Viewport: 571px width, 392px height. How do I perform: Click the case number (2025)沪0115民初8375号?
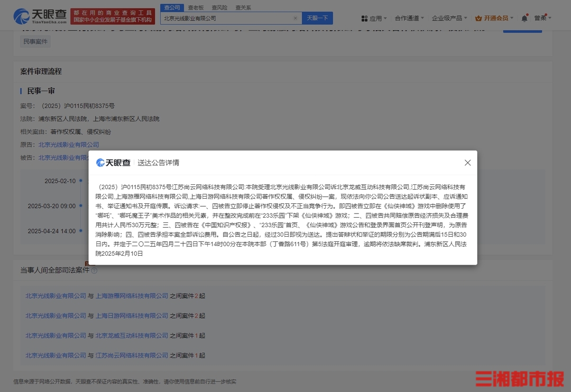[x=77, y=106]
